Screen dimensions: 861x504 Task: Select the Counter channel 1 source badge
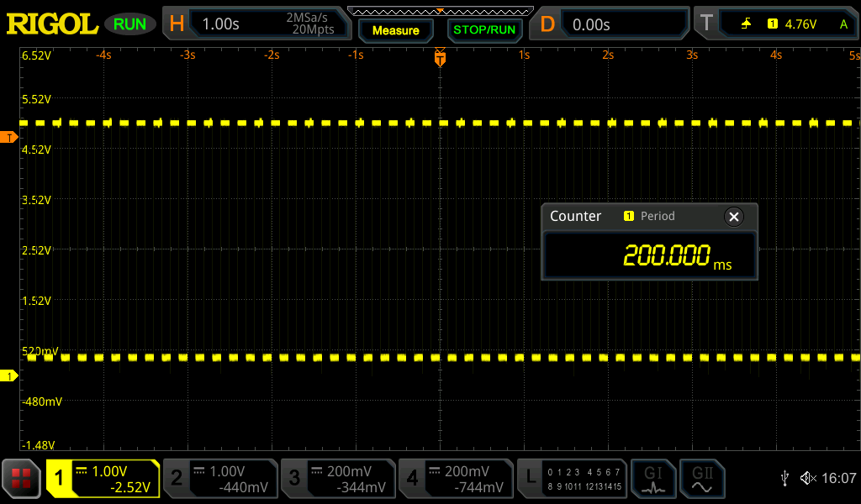[629, 216]
